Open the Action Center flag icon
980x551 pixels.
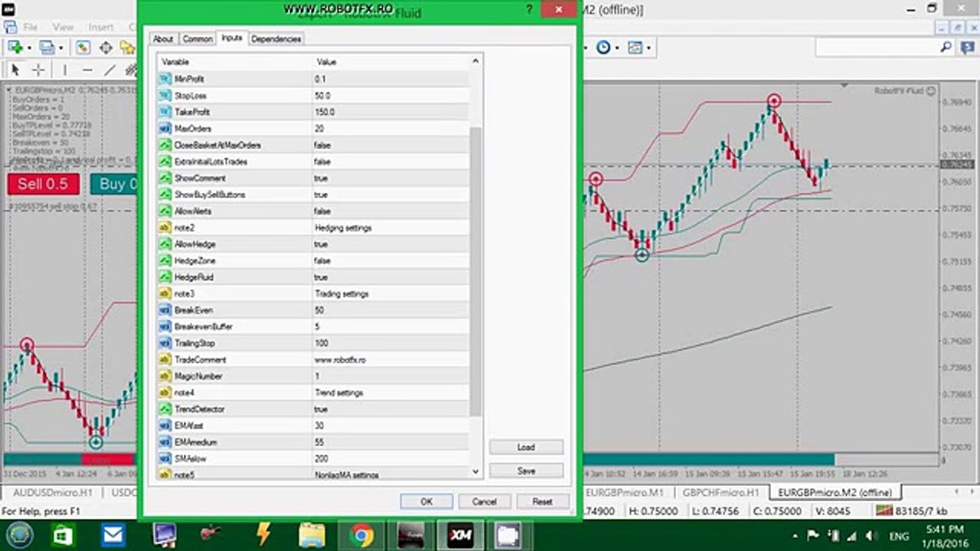click(x=814, y=536)
